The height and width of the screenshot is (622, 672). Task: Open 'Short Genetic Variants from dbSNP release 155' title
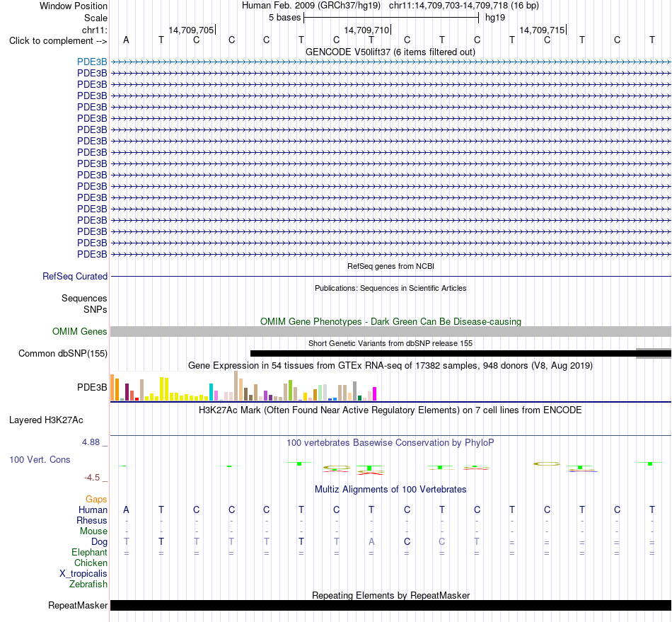(390, 343)
